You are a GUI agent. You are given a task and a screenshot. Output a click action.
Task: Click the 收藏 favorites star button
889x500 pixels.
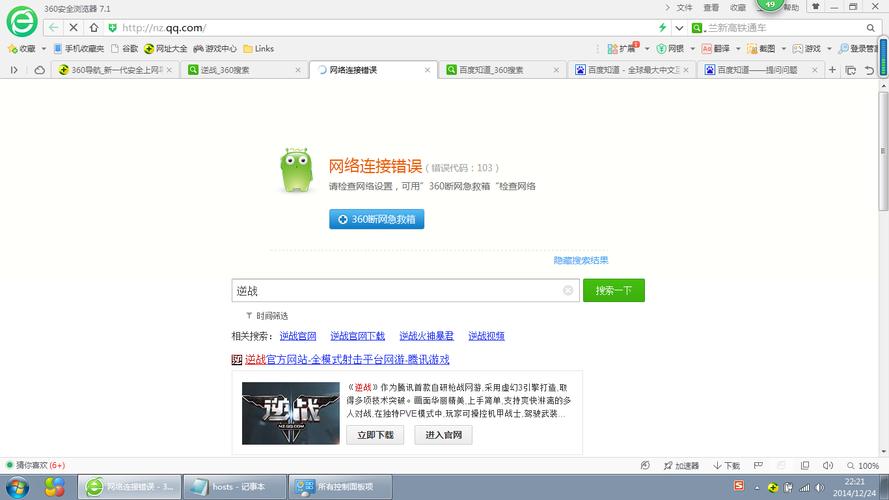[21, 49]
